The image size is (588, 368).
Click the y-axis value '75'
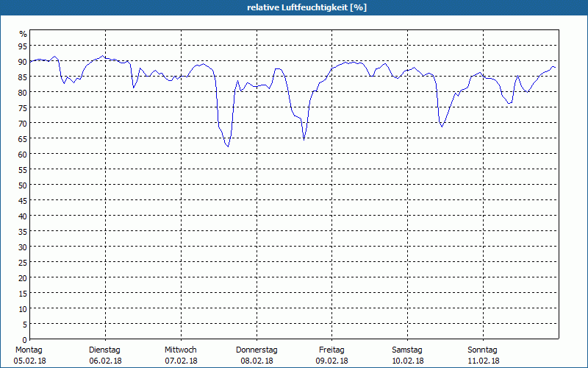(x=23, y=108)
